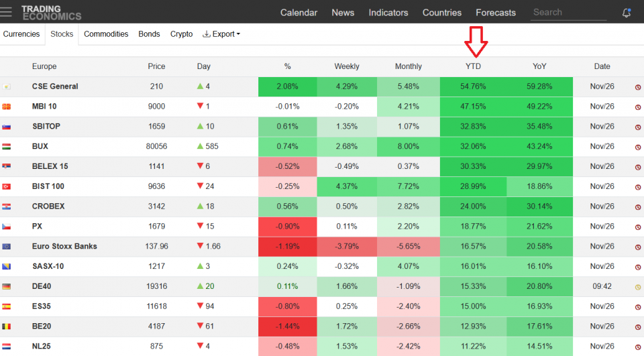Open the Bonds tab
644x356 pixels.
click(149, 34)
